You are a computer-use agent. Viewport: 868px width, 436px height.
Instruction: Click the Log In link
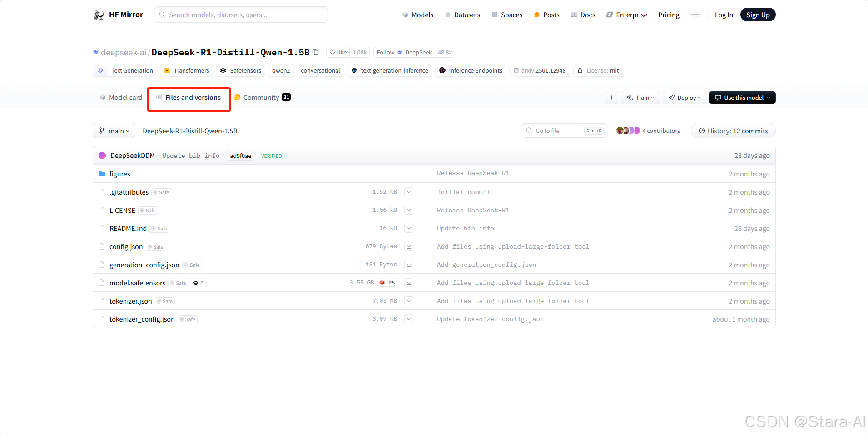tap(724, 15)
